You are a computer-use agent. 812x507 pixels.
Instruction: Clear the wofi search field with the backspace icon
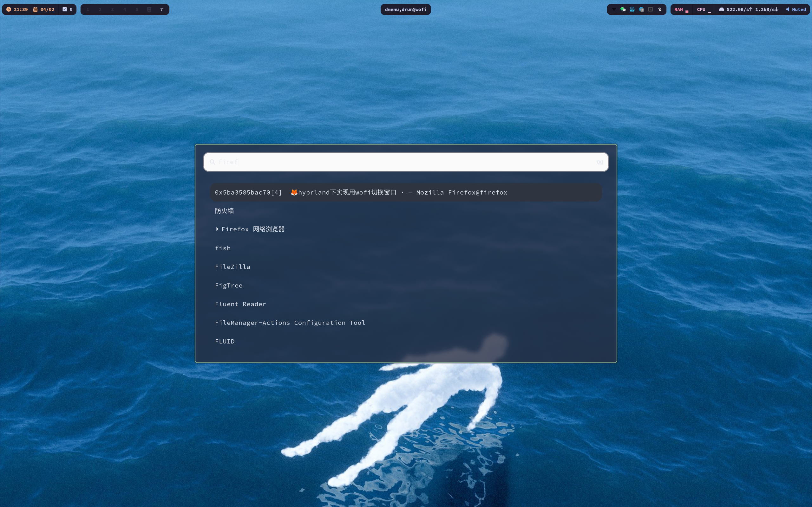tap(599, 162)
